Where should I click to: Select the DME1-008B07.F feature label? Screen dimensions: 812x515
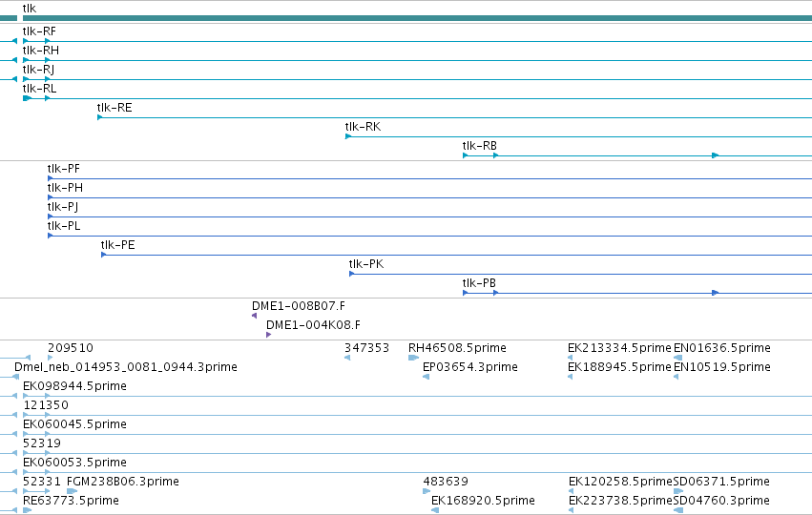[x=299, y=306]
